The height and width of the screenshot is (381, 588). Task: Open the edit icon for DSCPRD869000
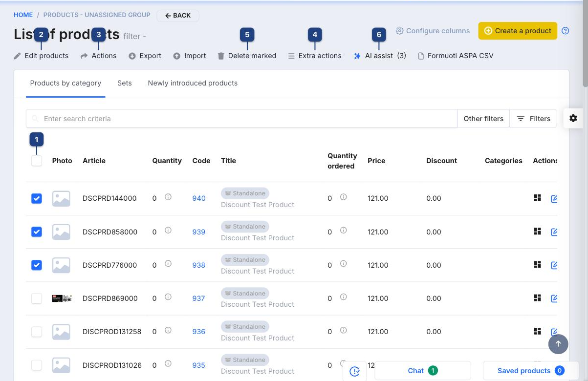point(554,298)
